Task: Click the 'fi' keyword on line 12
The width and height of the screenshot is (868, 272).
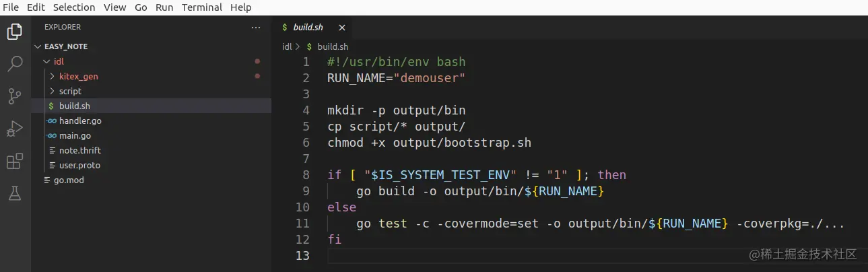Action: pyautogui.click(x=335, y=240)
